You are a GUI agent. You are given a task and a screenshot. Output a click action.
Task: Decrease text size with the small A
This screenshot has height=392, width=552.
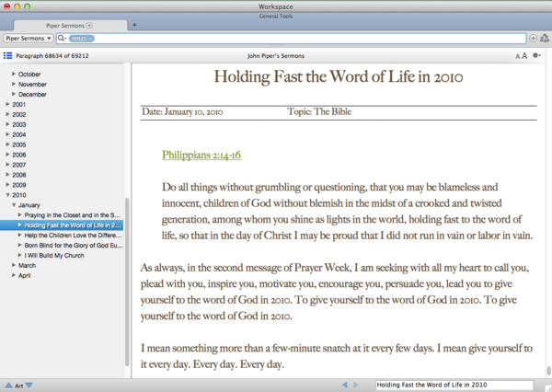click(x=517, y=56)
